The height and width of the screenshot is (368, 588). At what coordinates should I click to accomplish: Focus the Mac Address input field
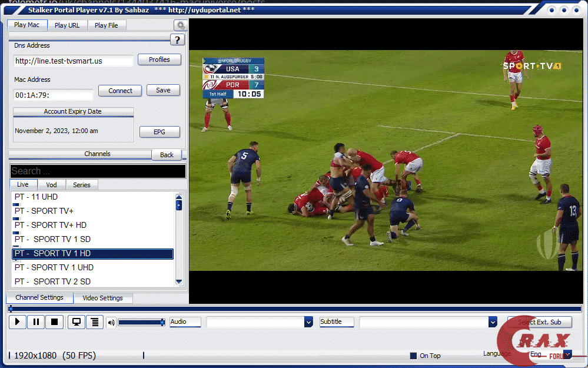(53, 95)
